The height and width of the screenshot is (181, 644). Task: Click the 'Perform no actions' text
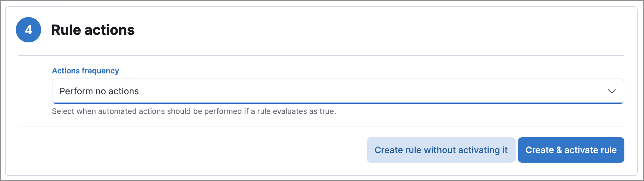pyautogui.click(x=99, y=91)
